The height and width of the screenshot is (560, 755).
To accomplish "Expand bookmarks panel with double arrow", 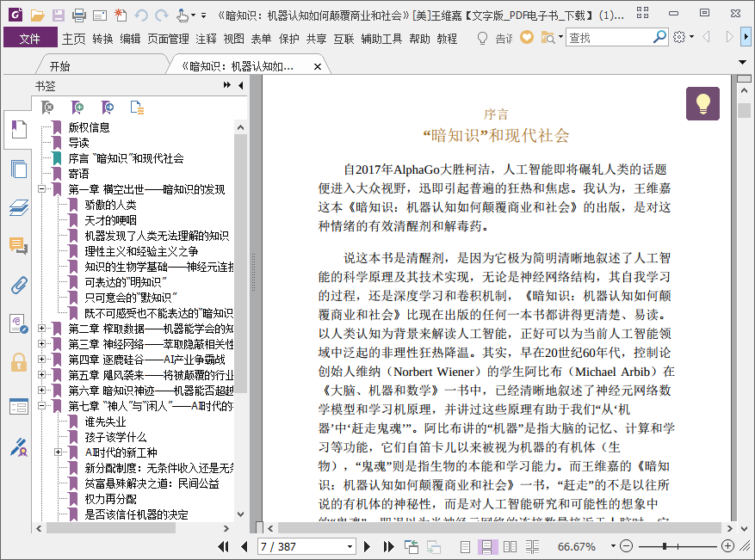I will (226, 85).
